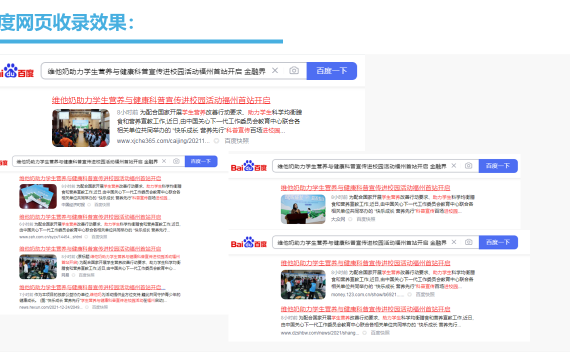The image size is (570, 360).
Task: Open the top result headline link
Action: [161, 100]
